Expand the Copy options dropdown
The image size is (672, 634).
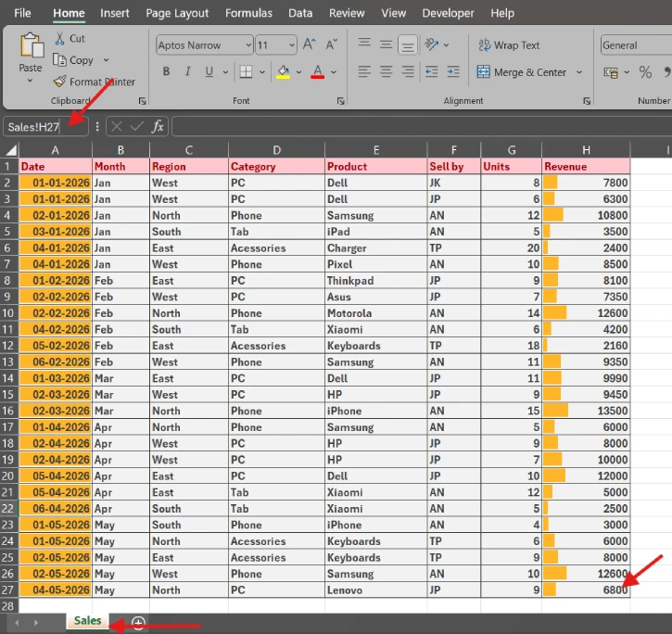coord(106,60)
